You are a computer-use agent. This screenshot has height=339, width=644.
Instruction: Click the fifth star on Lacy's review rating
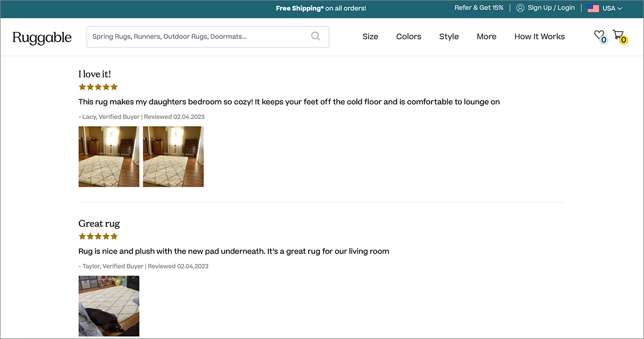pyautogui.click(x=114, y=86)
